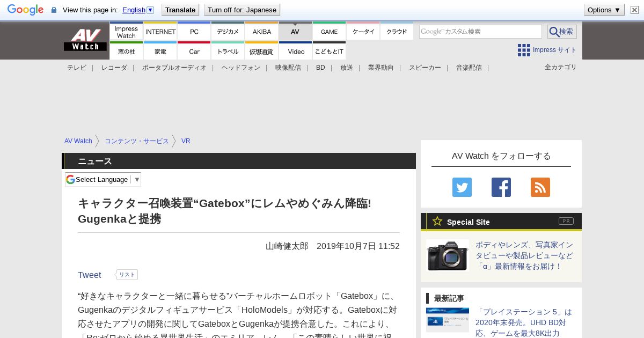The height and width of the screenshot is (338, 644).
Task: Click the AV Watch logo
Action: click(x=85, y=40)
